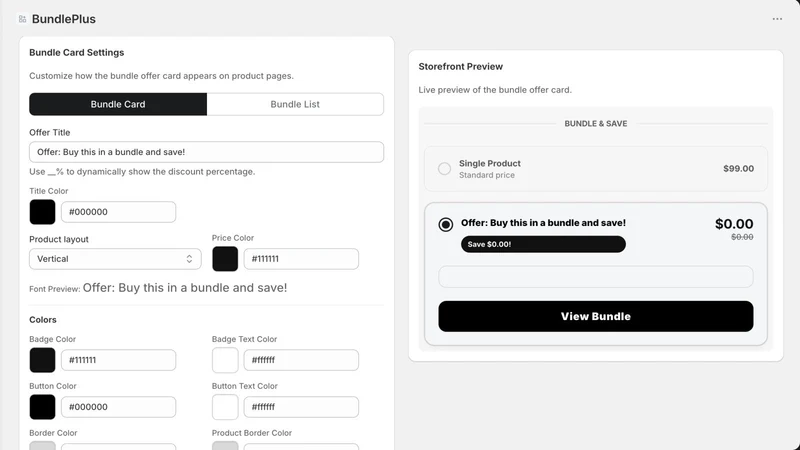Open the Title Color black swatch
The width and height of the screenshot is (800, 450).
[42, 212]
